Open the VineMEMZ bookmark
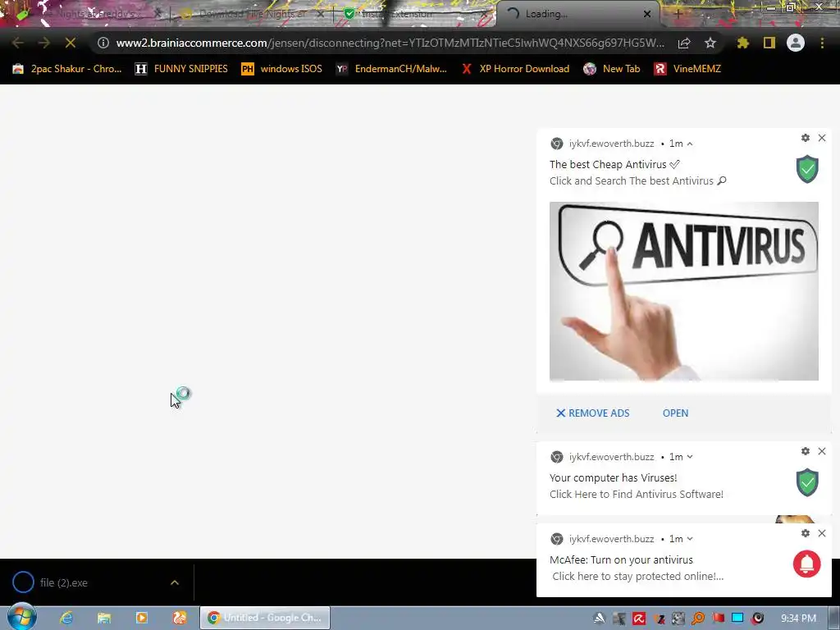840x630 pixels. pos(687,69)
